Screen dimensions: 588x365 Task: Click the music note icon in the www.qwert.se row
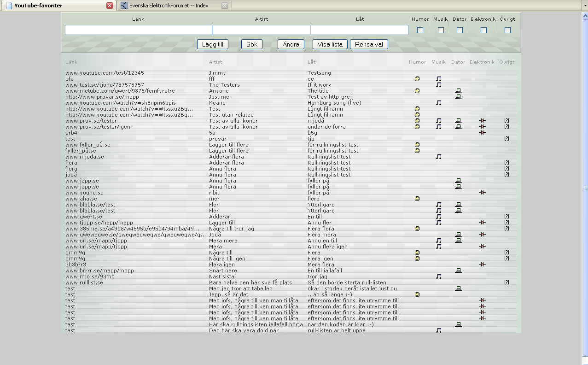point(439,217)
